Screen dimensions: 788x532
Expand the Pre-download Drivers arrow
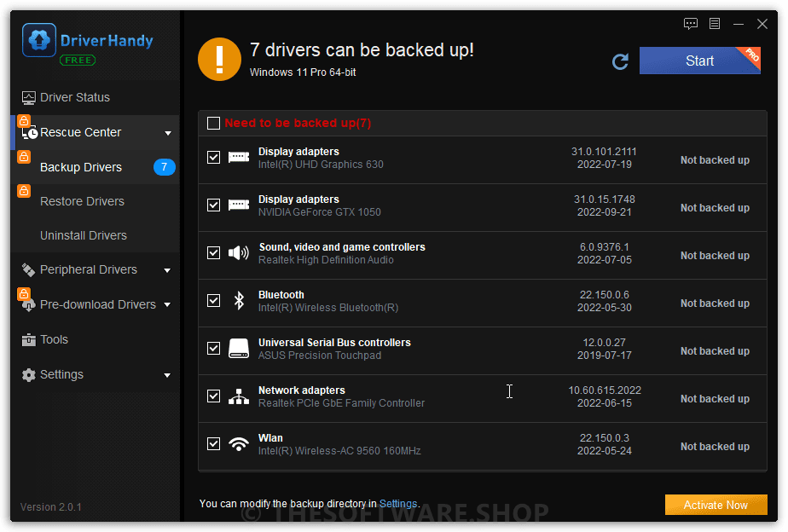[167, 305]
